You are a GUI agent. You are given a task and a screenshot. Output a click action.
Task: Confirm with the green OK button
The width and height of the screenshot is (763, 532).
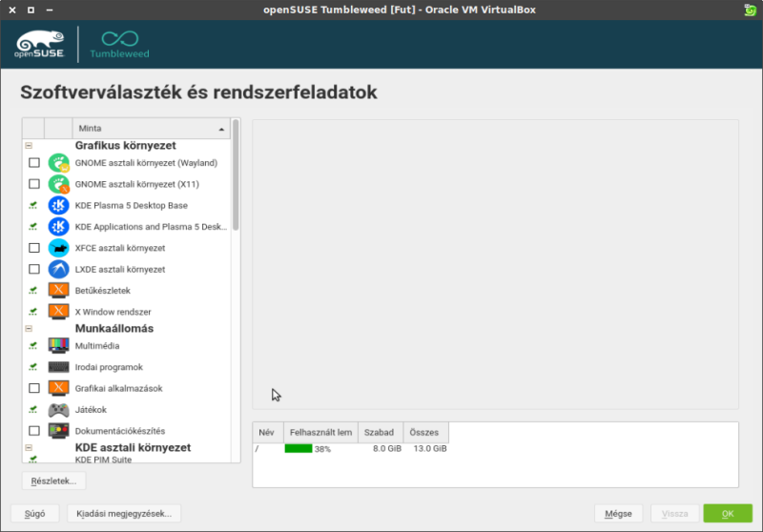click(728, 514)
